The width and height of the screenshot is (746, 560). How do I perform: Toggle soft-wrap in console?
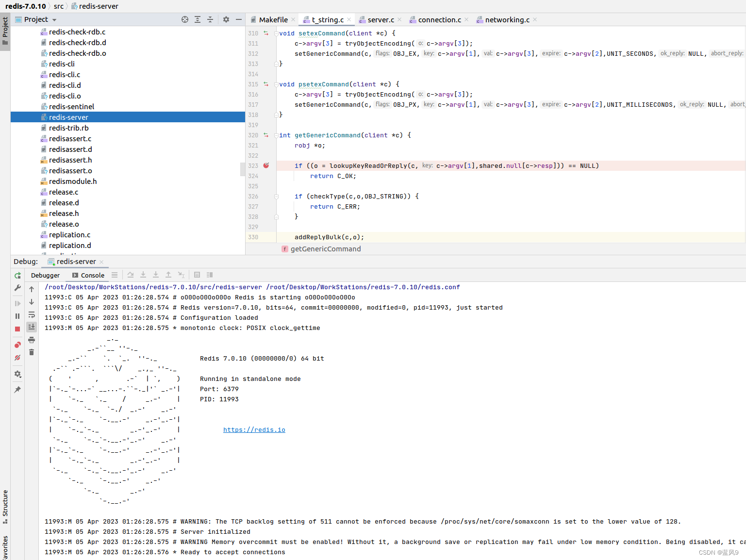[32, 314]
